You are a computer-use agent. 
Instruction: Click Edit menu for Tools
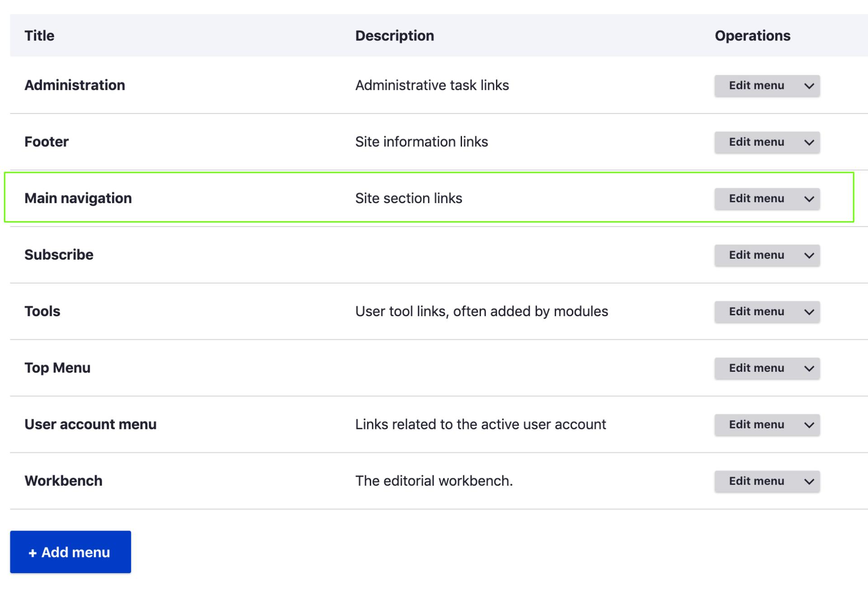(756, 312)
